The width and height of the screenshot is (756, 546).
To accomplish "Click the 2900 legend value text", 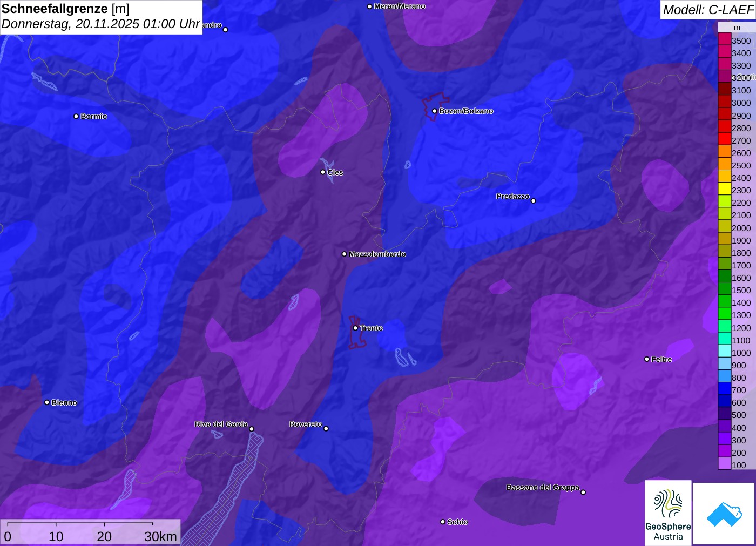I will coord(741,116).
